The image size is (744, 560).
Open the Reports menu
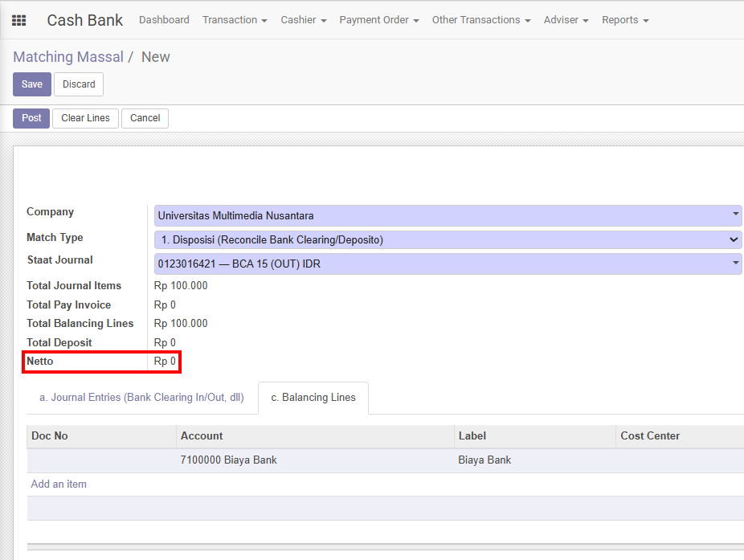pos(624,20)
